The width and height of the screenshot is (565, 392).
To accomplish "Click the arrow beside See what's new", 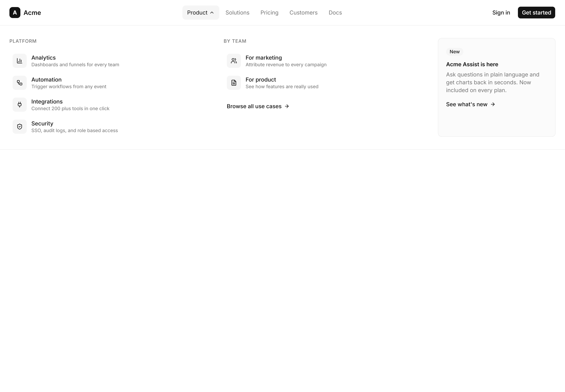I will pos(493,104).
